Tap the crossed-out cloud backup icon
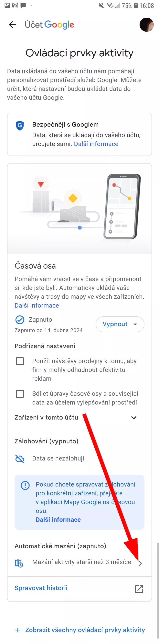 (x=20, y=459)
